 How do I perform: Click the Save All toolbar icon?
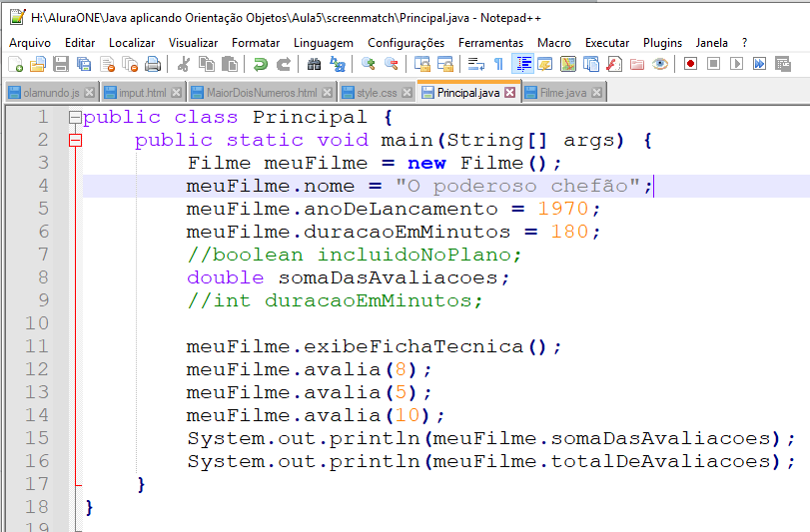tap(84, 64)
